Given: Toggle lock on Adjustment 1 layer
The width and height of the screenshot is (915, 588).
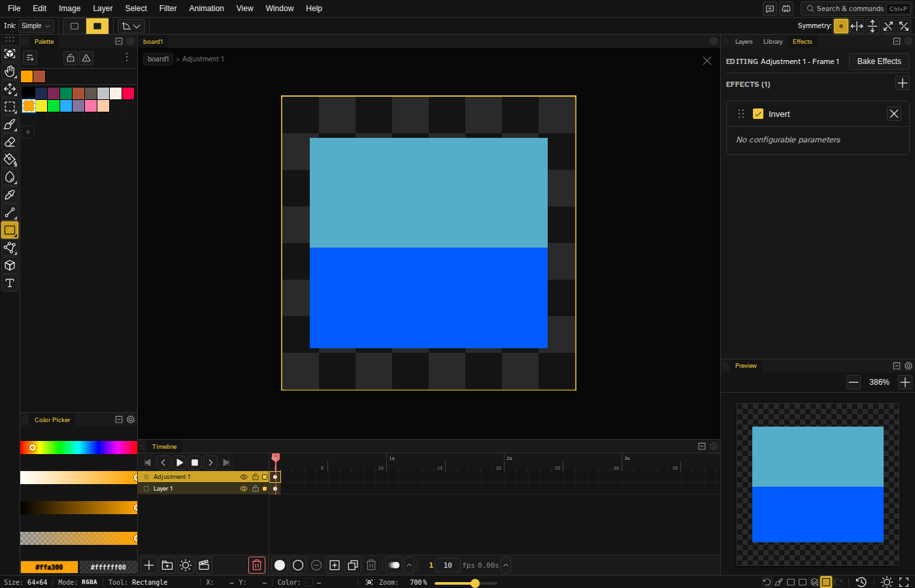Looking at the screenshot, I should coord(256,477).
